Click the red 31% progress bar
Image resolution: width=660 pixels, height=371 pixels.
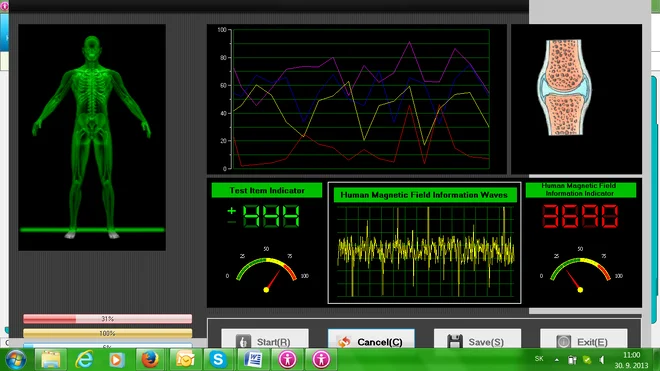click(x=108, y=319)
